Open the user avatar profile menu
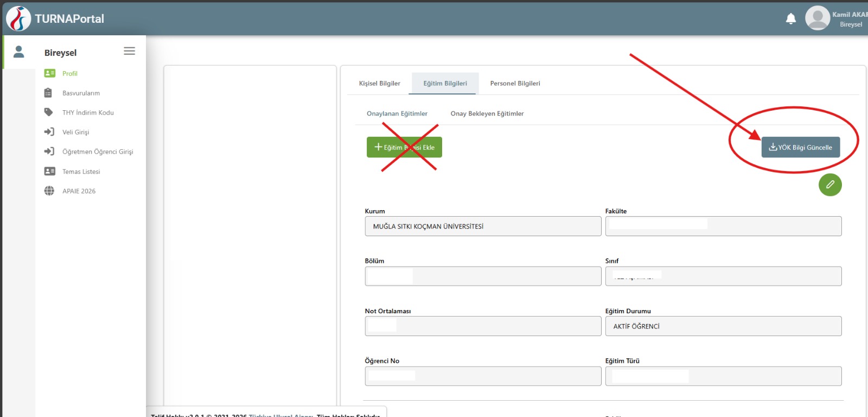The width and height of the screenshot is (868, 417). [818, 18]
